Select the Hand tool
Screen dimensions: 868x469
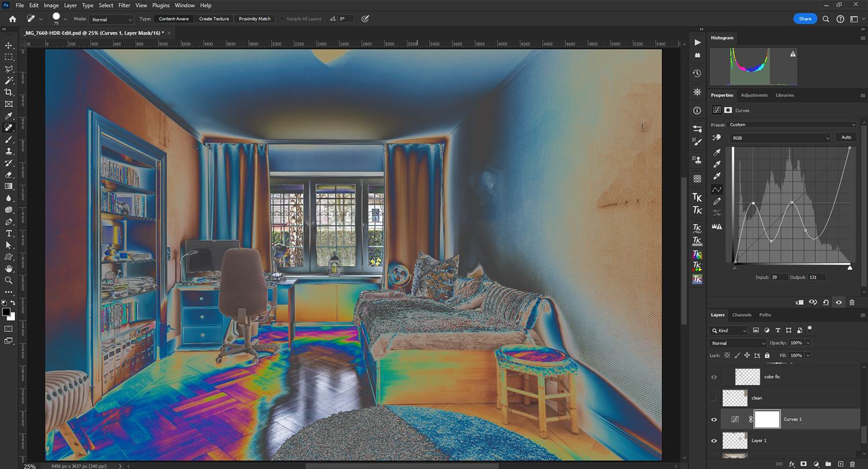coord(9,268)
